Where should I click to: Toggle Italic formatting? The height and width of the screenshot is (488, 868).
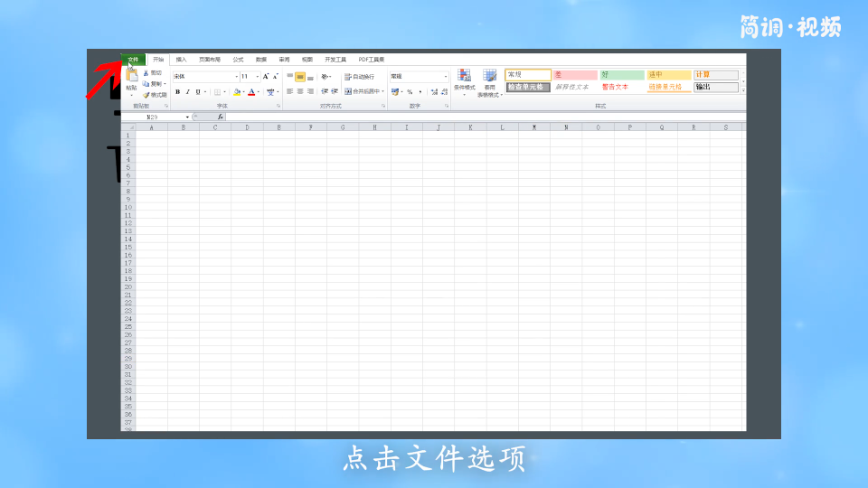pos(188,91)
